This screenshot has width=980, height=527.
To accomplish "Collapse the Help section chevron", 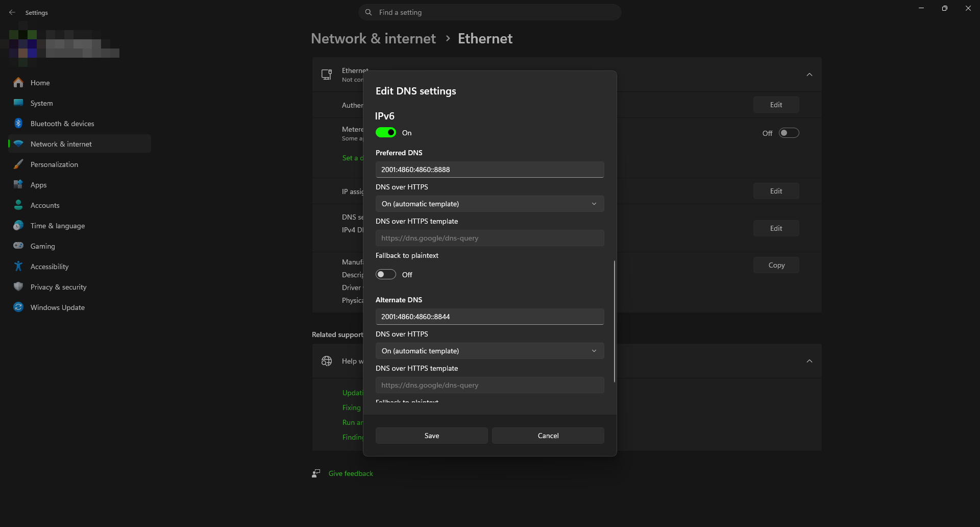I will click(810, 361).
